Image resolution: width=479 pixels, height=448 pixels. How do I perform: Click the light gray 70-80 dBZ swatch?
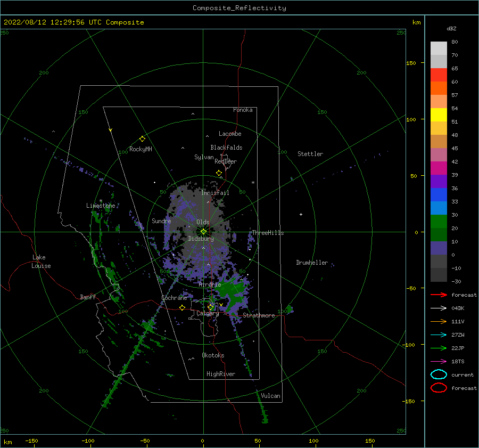click(x=439, y=48)
